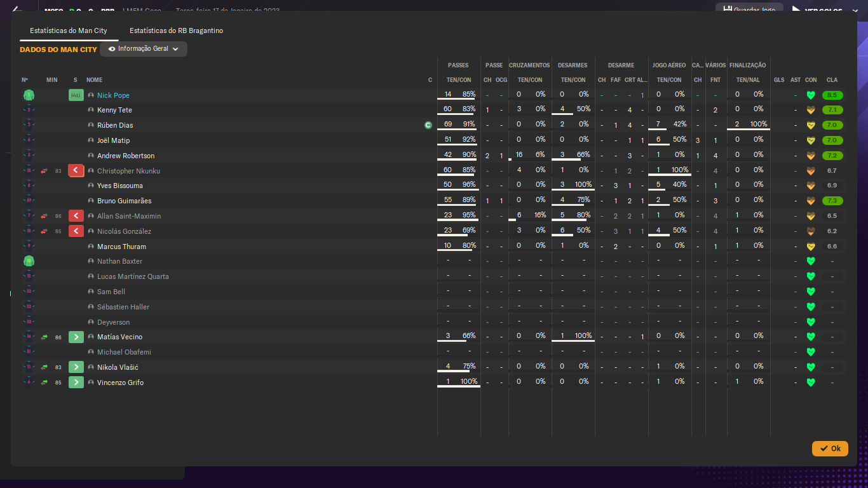Image resolution: width=868 pixels, height=488 pixels.
Task: Click Bruno Guimarães's 7.3 rating badge
Action: click(x=832, y=201)
